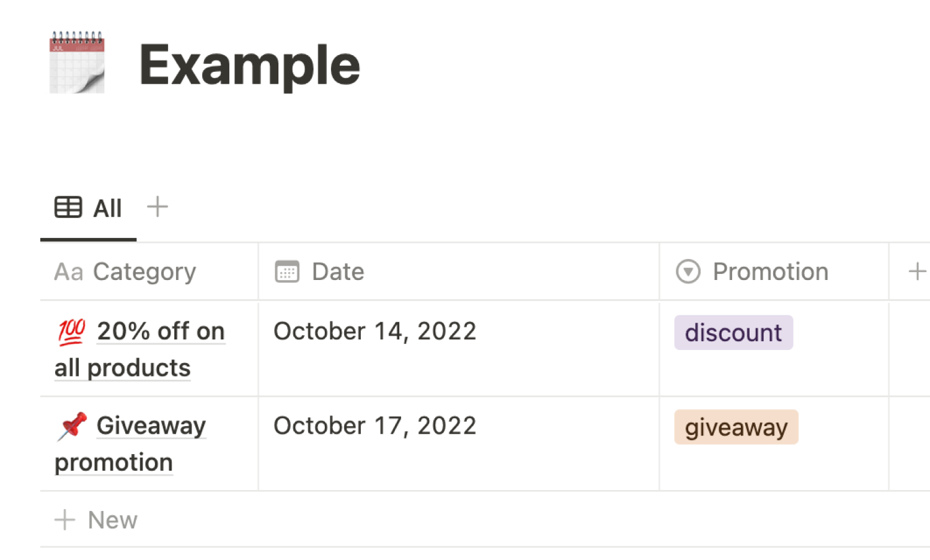Edit the October 14, 2022 date cell
This screenshot has width=930, height=560.
pyautogui.click(x=459, y=349)
